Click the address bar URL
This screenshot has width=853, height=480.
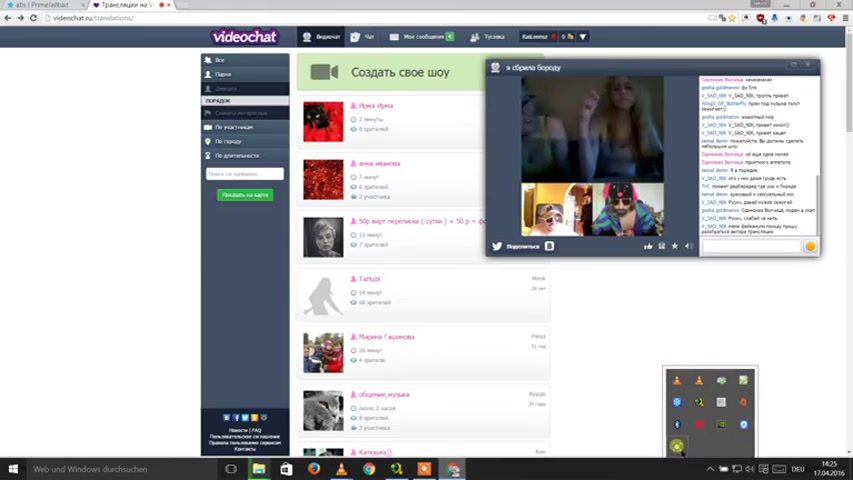click(93, 18)
